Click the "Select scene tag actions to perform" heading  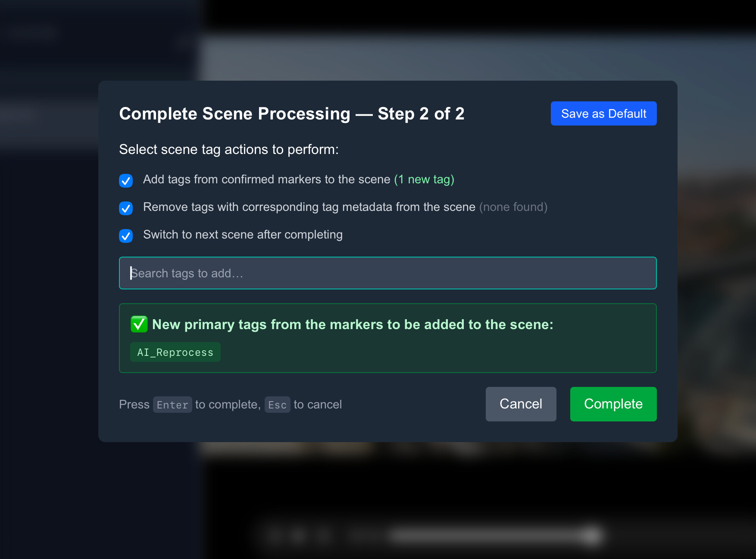coord(228,149)
